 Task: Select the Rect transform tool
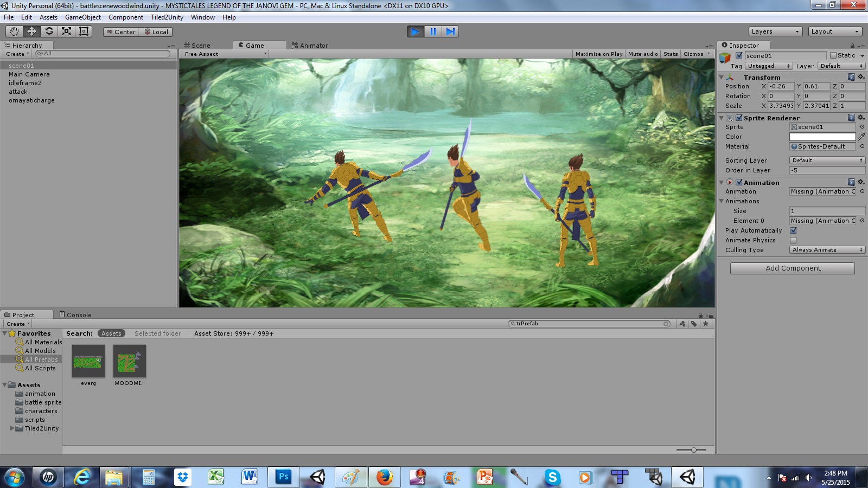click(x=84, y=31)
